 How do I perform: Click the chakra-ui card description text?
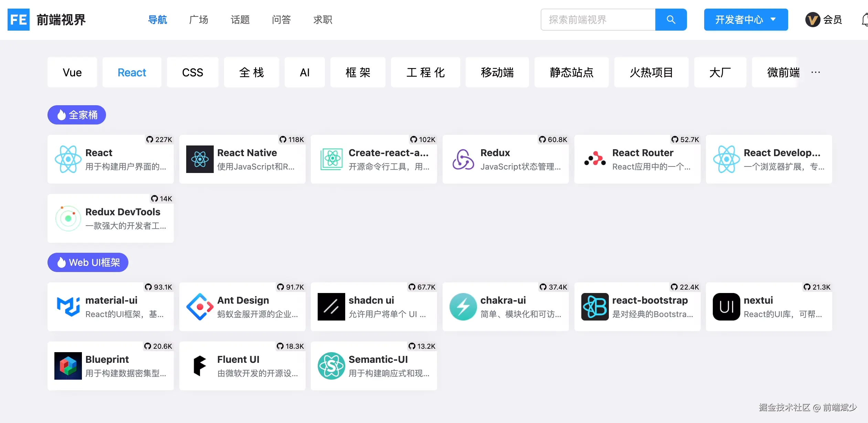pos(521,314)
